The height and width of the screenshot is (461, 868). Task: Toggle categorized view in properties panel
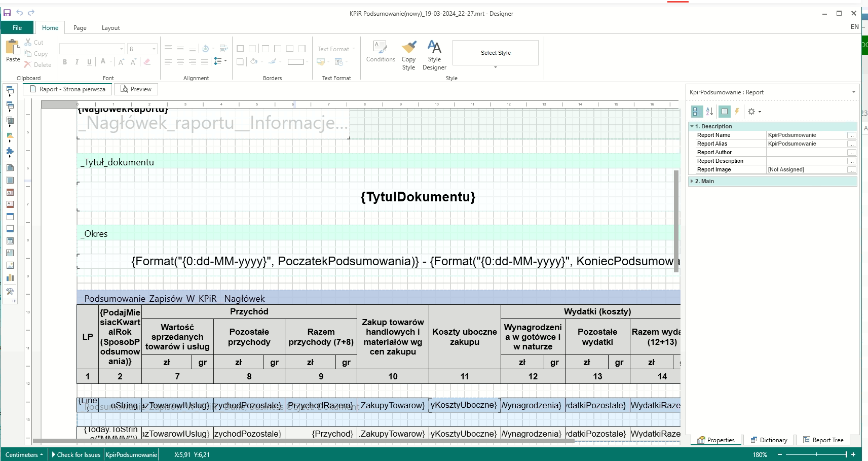697,112
